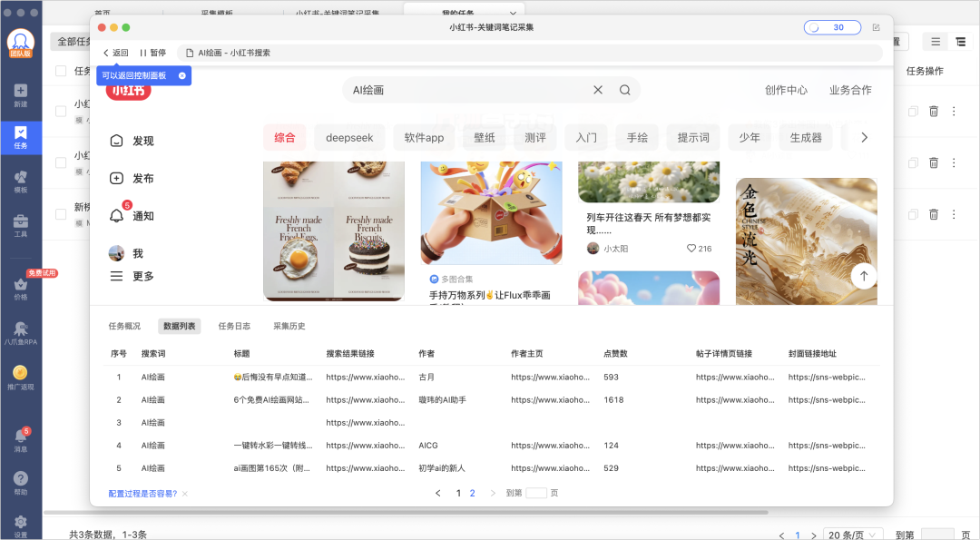The height and width of the screenshot is (540, 980).
Task: Click the team avatar logo in sidebar
Action: pos(21,44)
